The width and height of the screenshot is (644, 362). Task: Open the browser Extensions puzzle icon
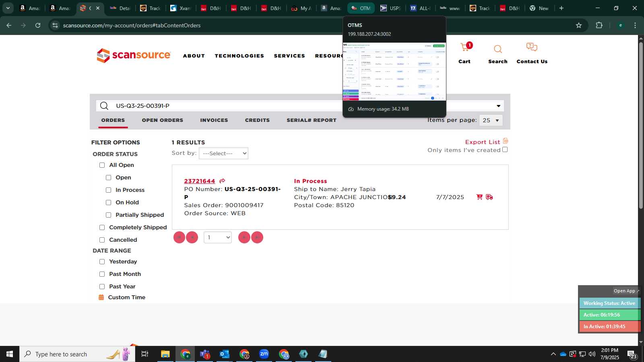click(599, 25)
